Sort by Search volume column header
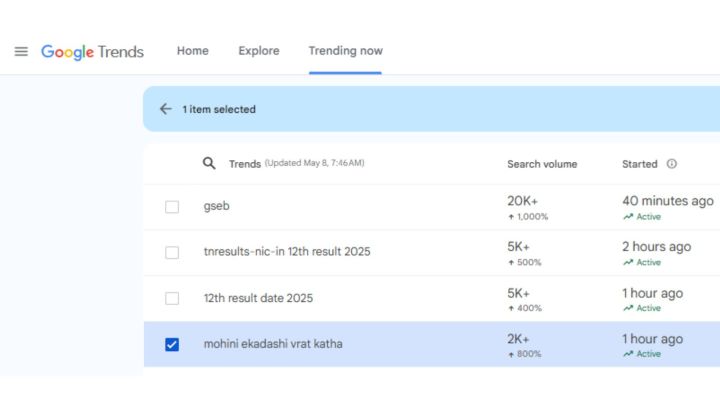The image size is (720, 405). (542, 164)
